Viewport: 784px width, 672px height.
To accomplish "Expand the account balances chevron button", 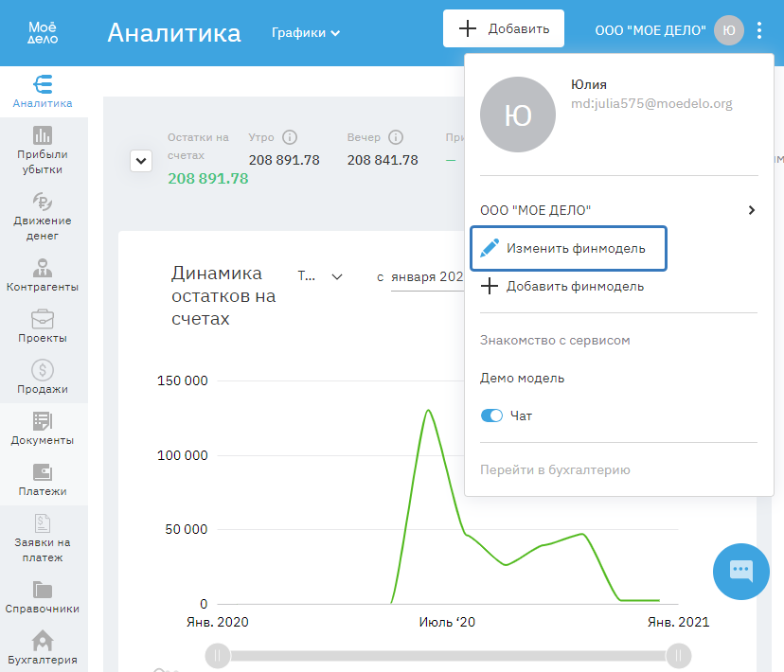I will (141, 161).
